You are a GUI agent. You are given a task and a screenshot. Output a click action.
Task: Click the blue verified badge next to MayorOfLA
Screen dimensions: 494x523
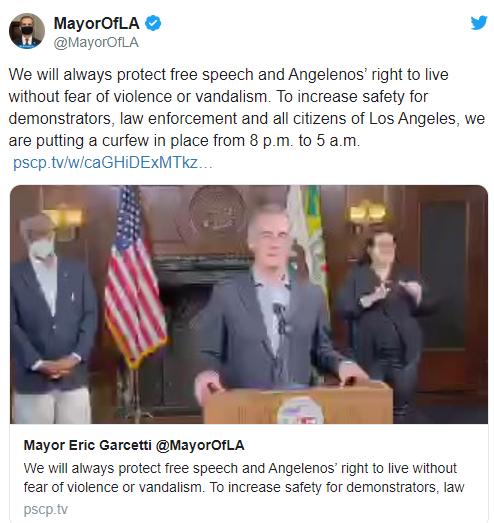point(153,23)
